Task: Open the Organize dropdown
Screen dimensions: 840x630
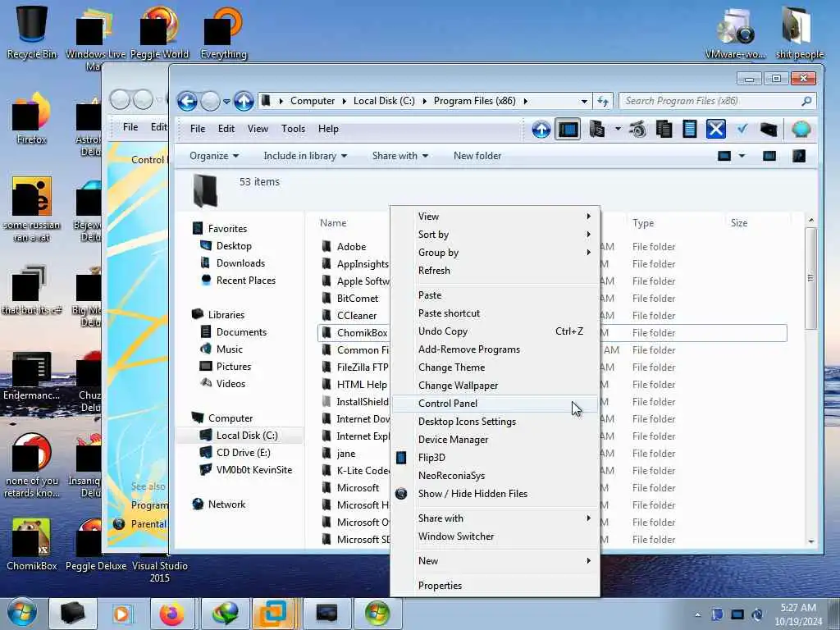Action: tap(214, 156)
